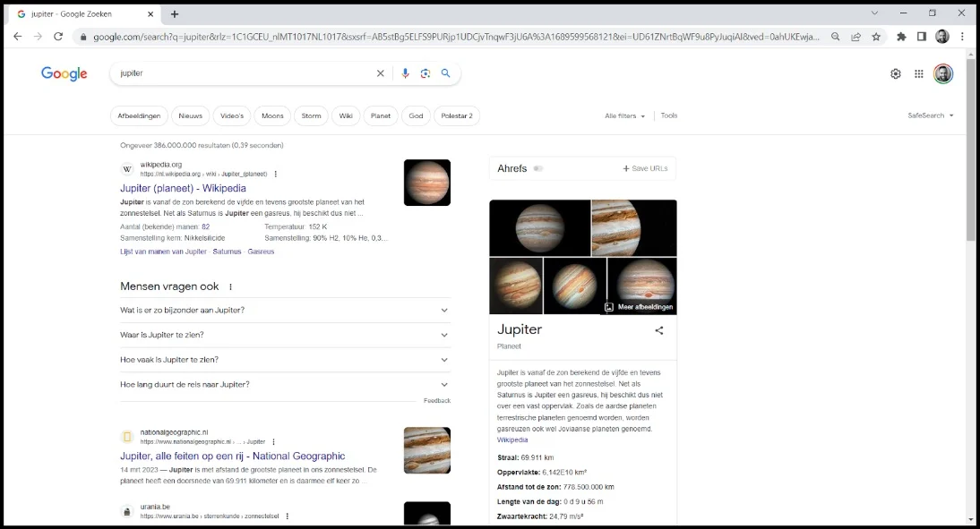Open the Alle filters dropdown
The image size is (980, 529).
(x=624, y=115)
